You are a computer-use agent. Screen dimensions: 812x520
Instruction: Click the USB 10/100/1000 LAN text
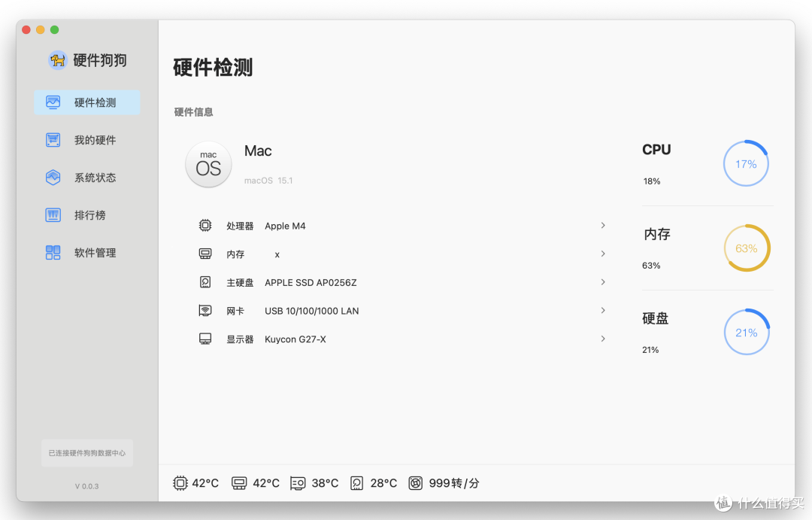312,311
